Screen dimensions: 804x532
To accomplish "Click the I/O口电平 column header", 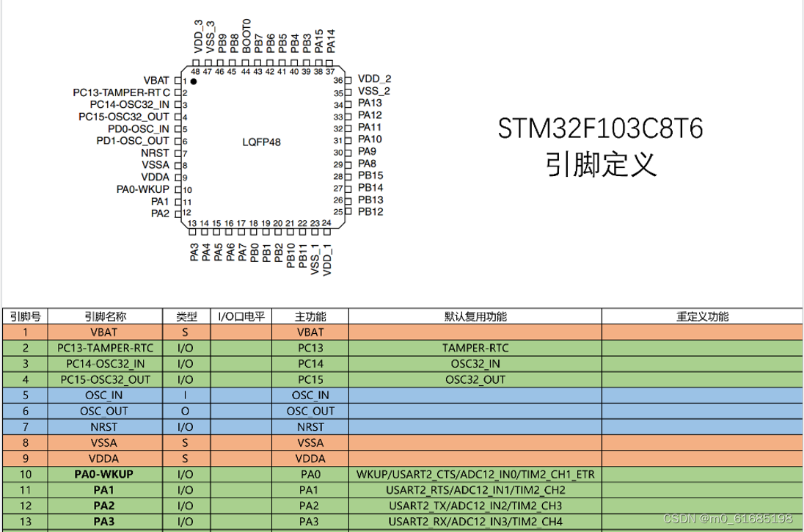I will point(241,316).
